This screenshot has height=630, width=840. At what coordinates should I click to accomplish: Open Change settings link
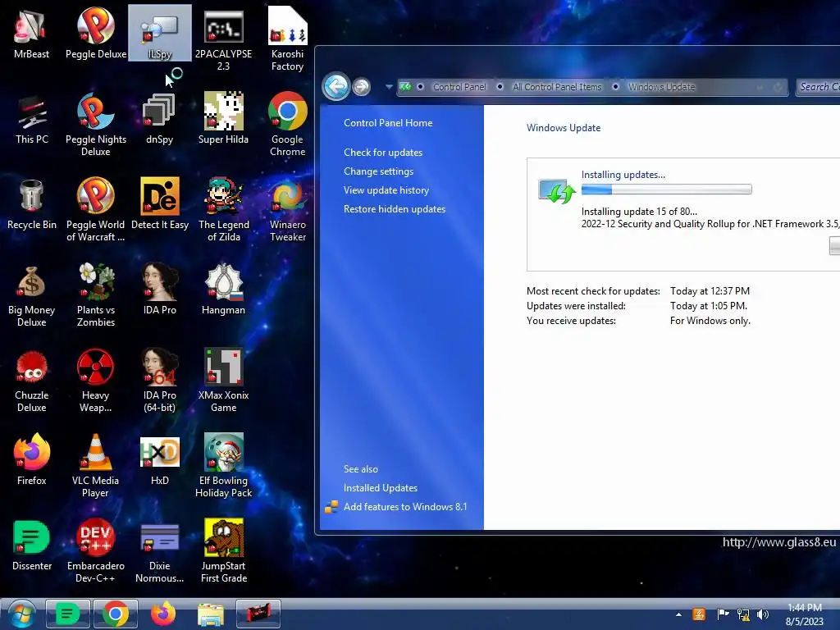[378, 171]
